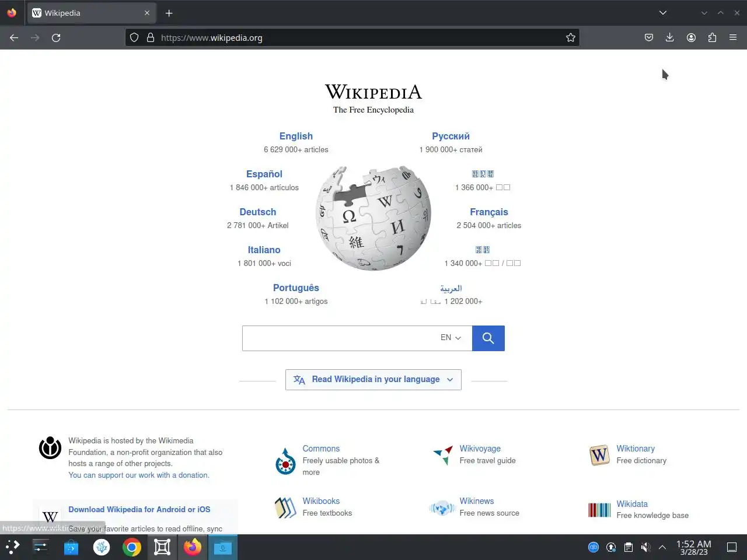Click the Commons logo icon
The image size is (747, 560).
pyautogui.click(x=285, y=461)
